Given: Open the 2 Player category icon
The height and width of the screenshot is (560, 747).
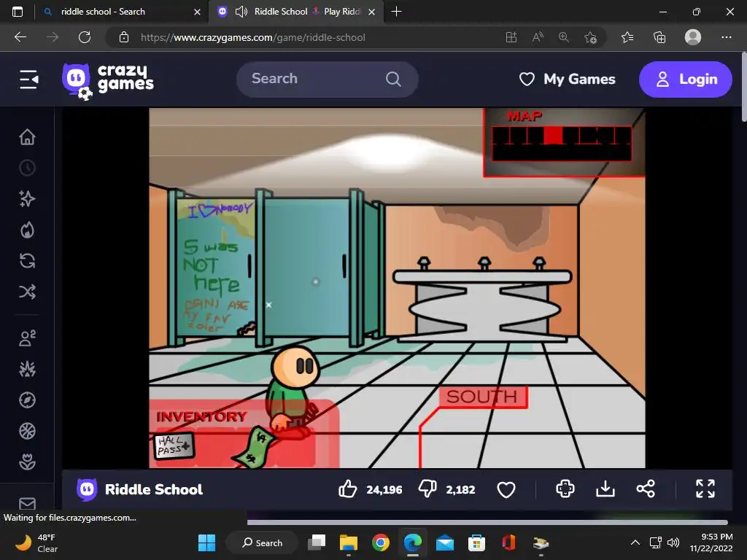Looking at the screenshot, I should (27, 338).
